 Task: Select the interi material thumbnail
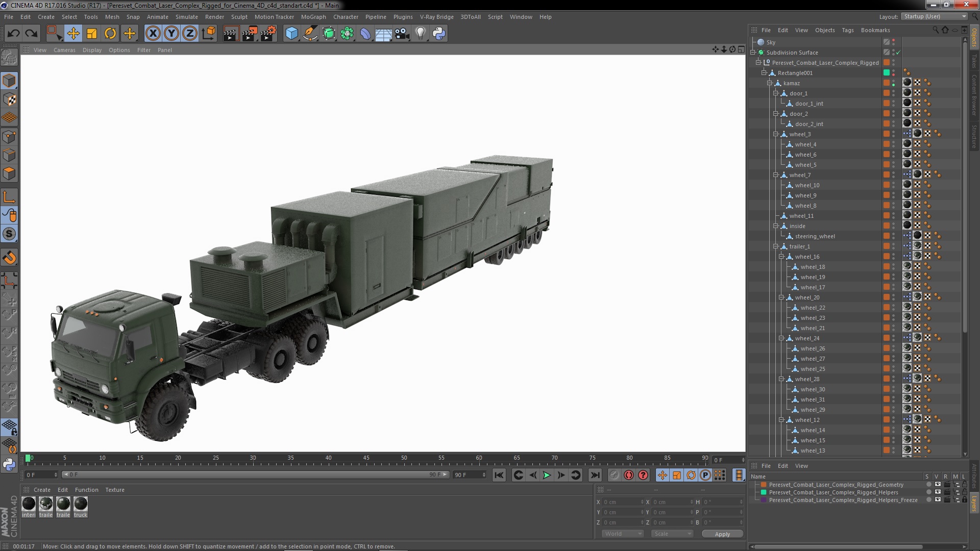click(29, 504)
